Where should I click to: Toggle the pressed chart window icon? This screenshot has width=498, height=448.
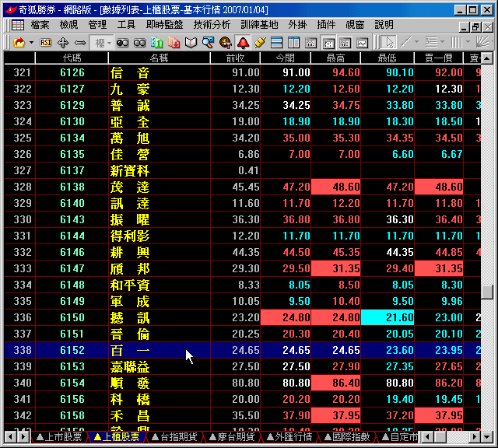click(328, 43)
